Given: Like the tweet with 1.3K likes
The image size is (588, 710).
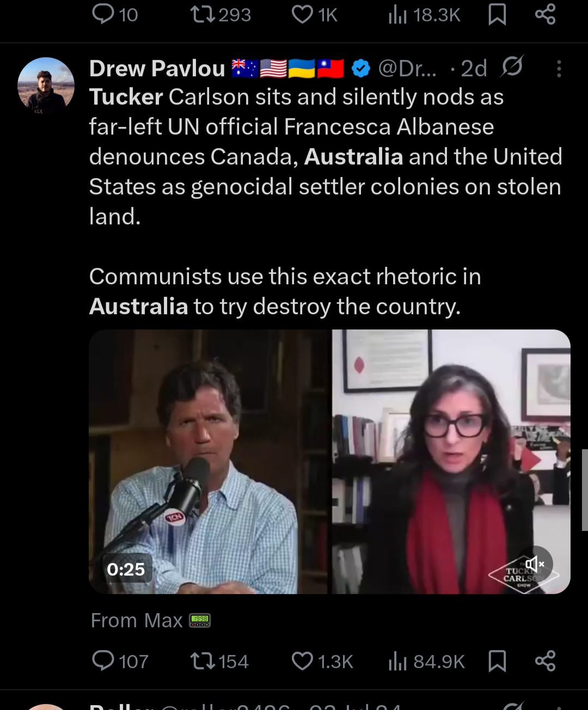Looking at the screenshot, I should 322,661.
